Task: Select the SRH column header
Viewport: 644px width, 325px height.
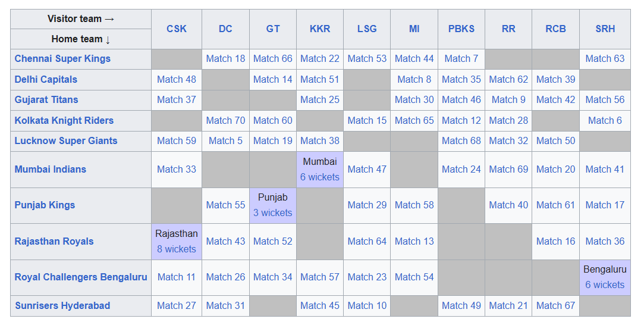Action: click(x=605, y=29)
